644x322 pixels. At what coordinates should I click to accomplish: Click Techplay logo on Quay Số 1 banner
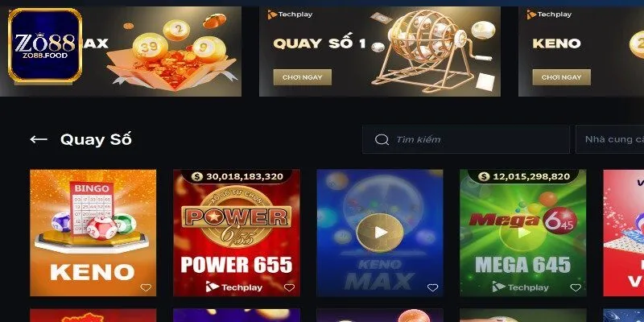(x=290, y=14)
